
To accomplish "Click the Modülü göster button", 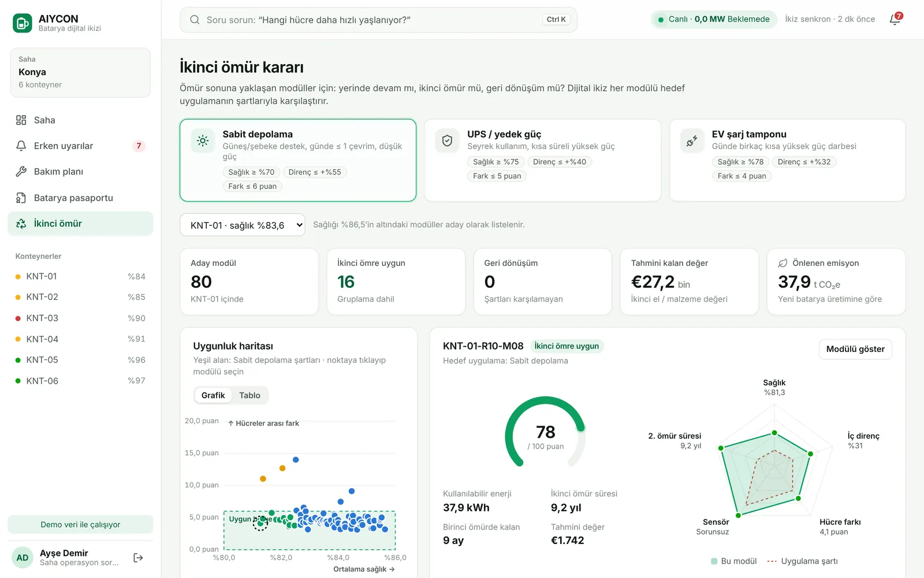I will 855,349.
